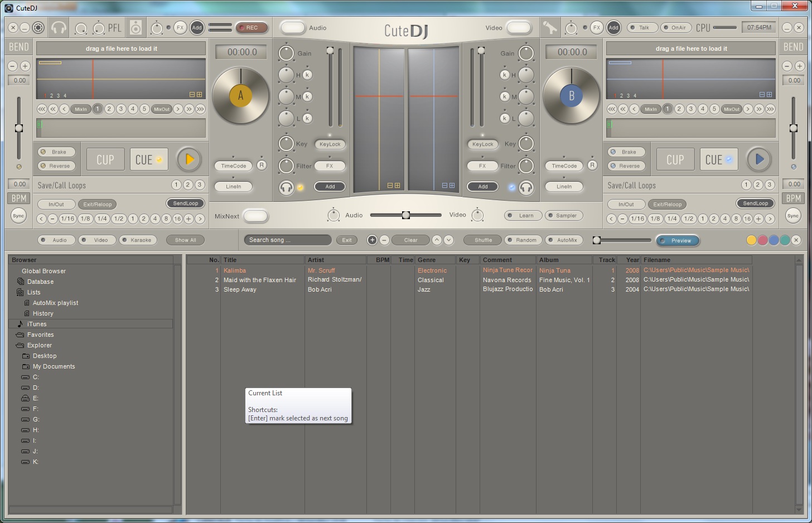
Task: Click the microphone icon in the top toolbar
Action: 550,27
